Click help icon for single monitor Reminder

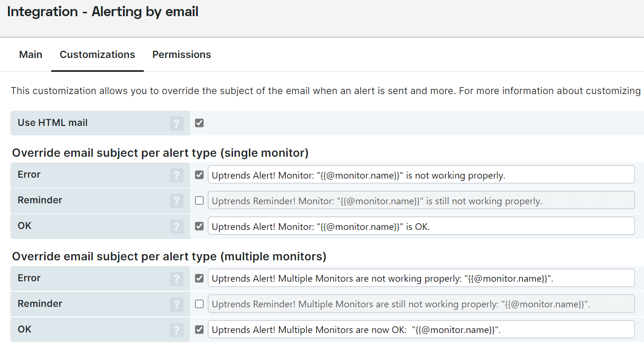point(177,201)
